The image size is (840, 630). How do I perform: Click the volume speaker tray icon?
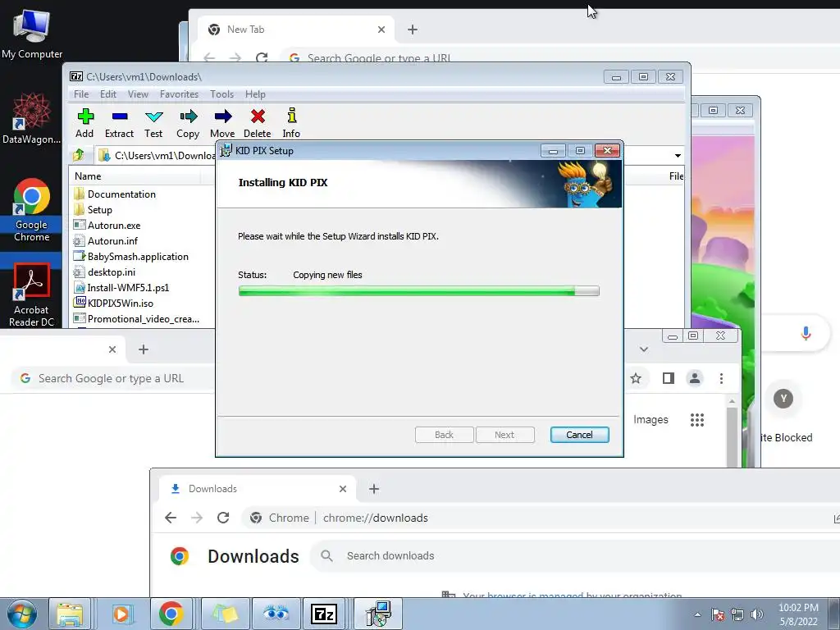[756, 614]
